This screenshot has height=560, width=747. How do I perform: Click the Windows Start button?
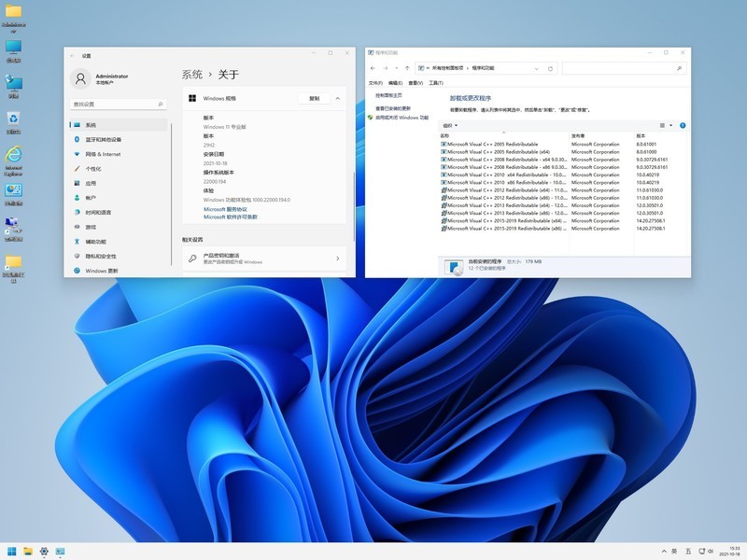click(x=10, y=551)
